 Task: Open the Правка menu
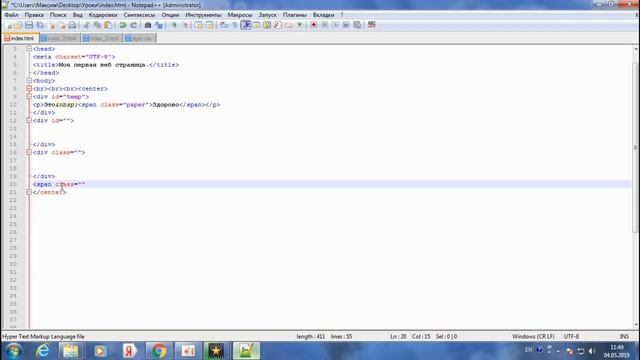(34, 15)
